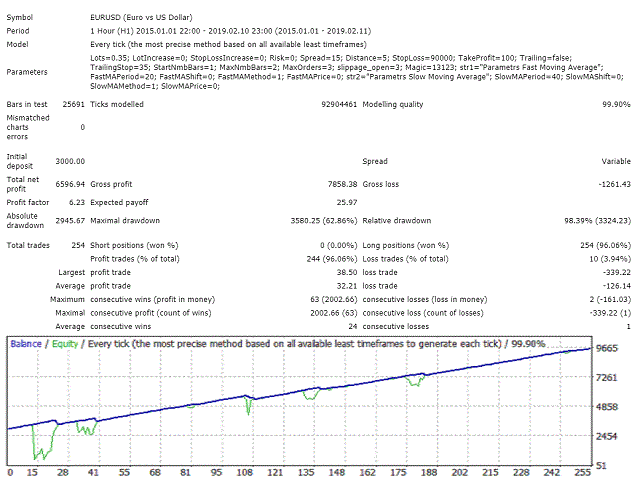Screen dimensions: 640x480
Task: Click the Gross loss value -1261.43
Action: click(614, 184)
